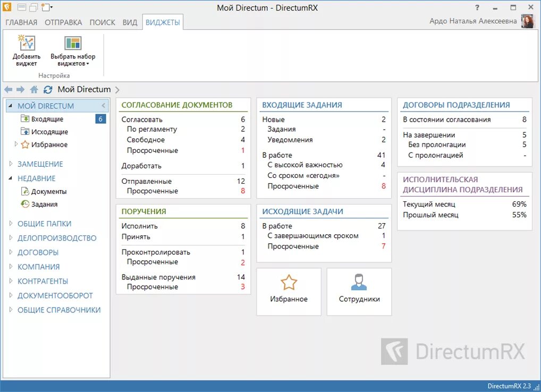
Task: Click the Добавить виджет icon
Action: 27,42
